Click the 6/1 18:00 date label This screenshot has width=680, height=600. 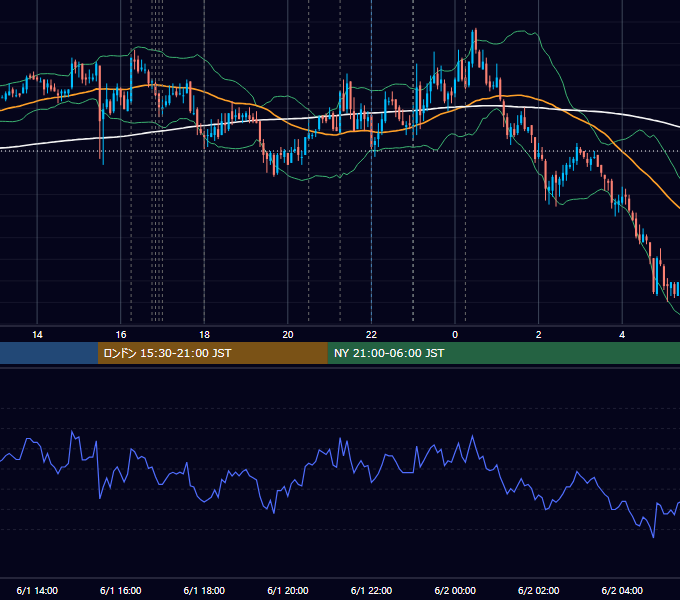[x=204, y=590]
